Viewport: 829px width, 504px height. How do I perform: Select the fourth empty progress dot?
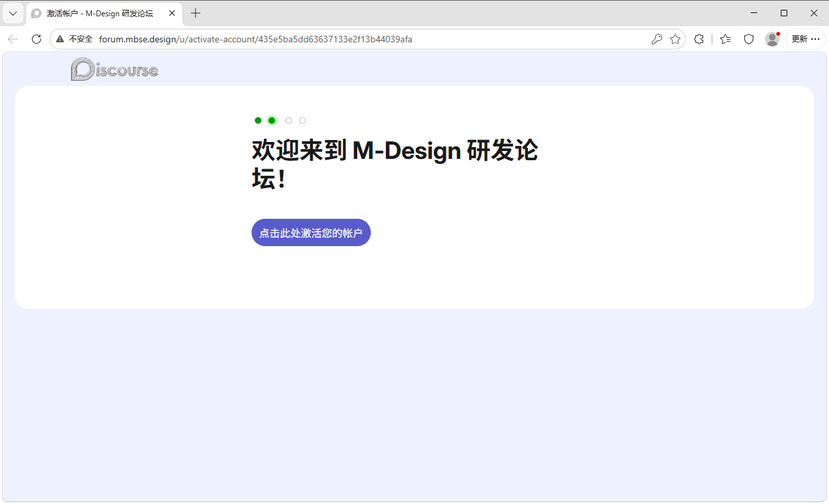(x=302, y=120)
